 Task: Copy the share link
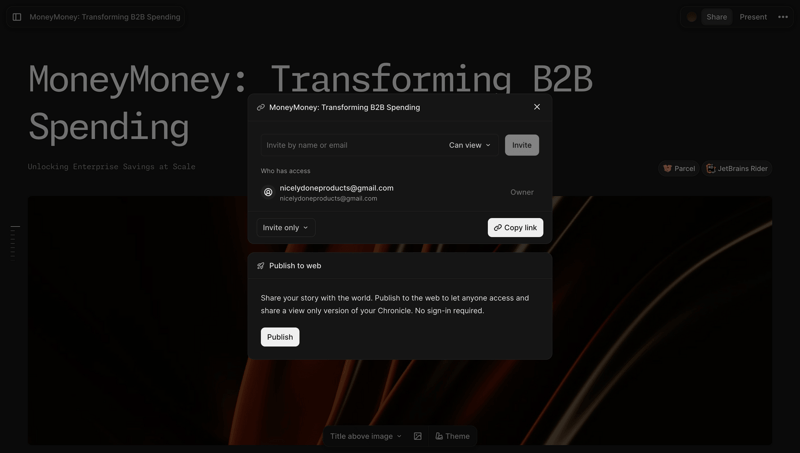point(515,228)
